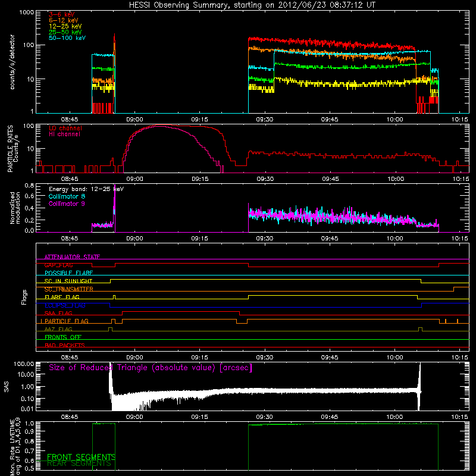Select the cyan 50-100 keV legend entry

click(67, 38)
